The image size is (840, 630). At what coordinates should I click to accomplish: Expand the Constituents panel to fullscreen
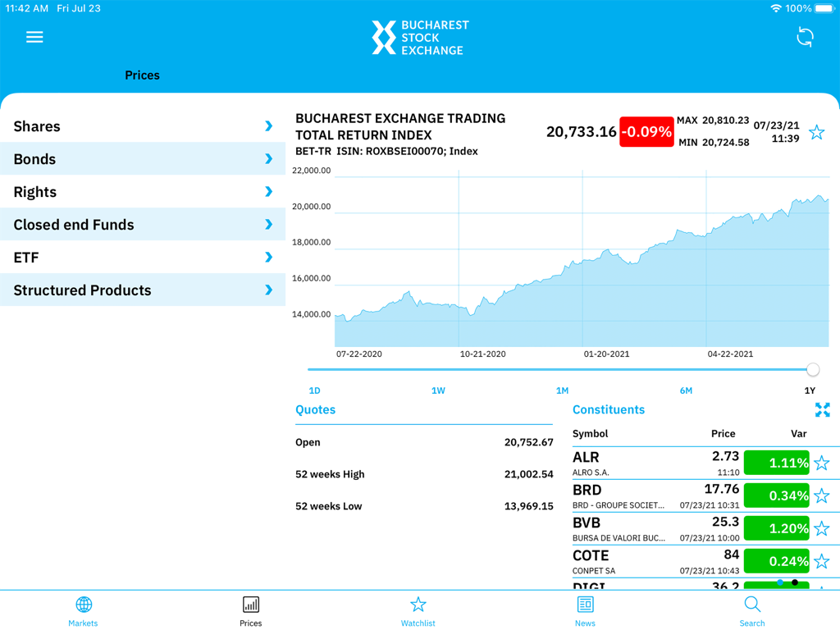pos(823,409)
